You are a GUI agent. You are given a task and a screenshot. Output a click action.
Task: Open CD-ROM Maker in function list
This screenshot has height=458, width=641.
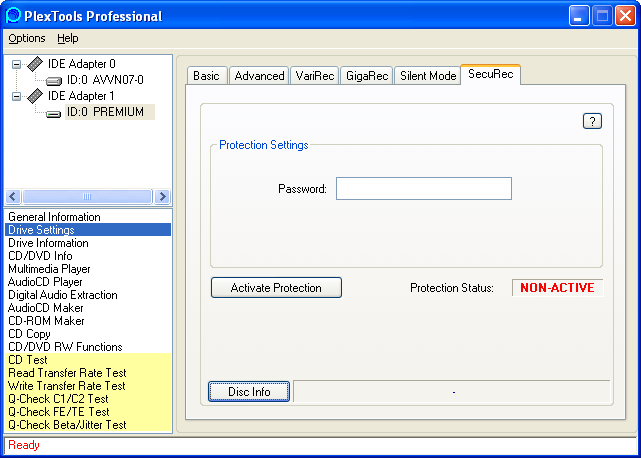[x=88, y=321]
